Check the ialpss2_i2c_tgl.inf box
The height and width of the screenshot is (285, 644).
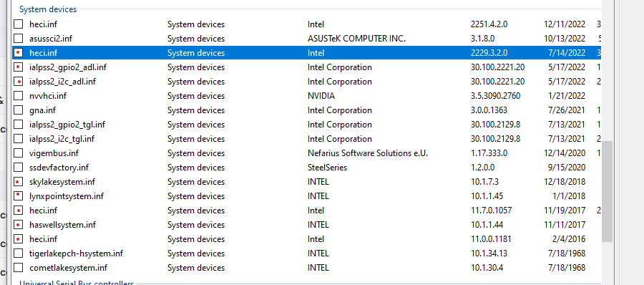(18, 139)
